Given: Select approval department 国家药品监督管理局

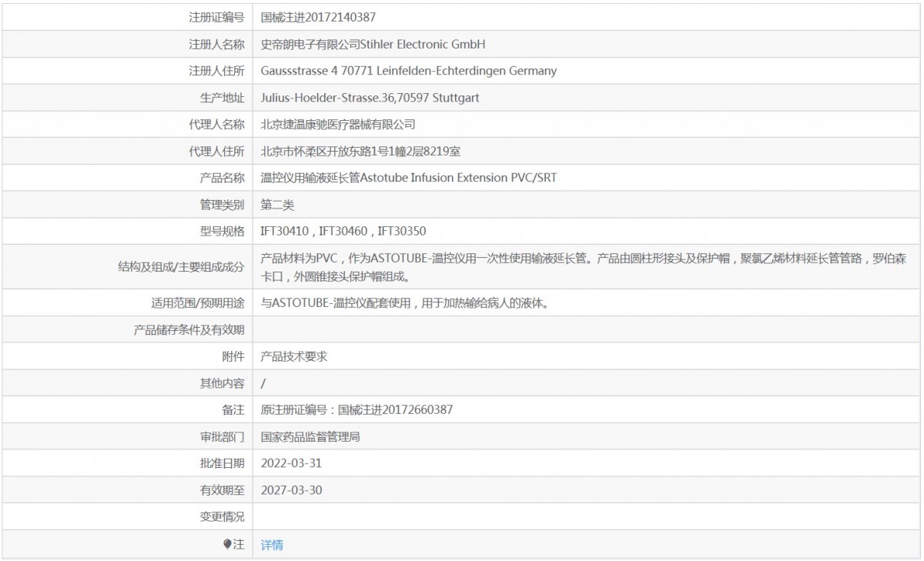Looking at the screenshot, I should pyautogui.click(x=310, y=437).
